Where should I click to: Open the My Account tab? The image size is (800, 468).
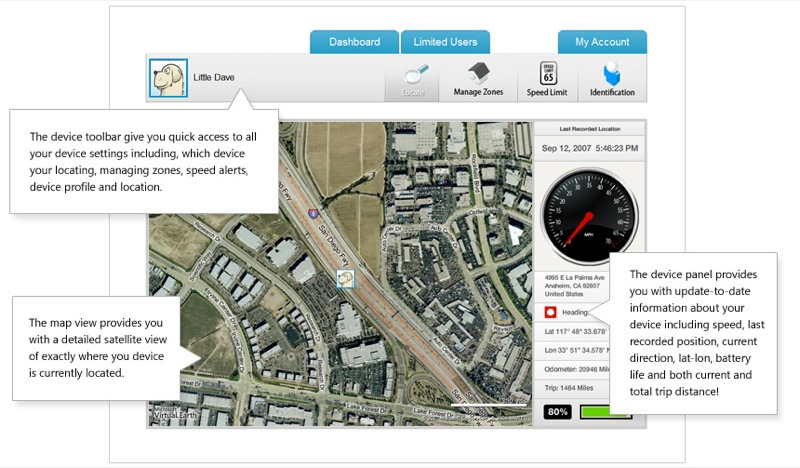pyautogui.click(x=602, y=42)
